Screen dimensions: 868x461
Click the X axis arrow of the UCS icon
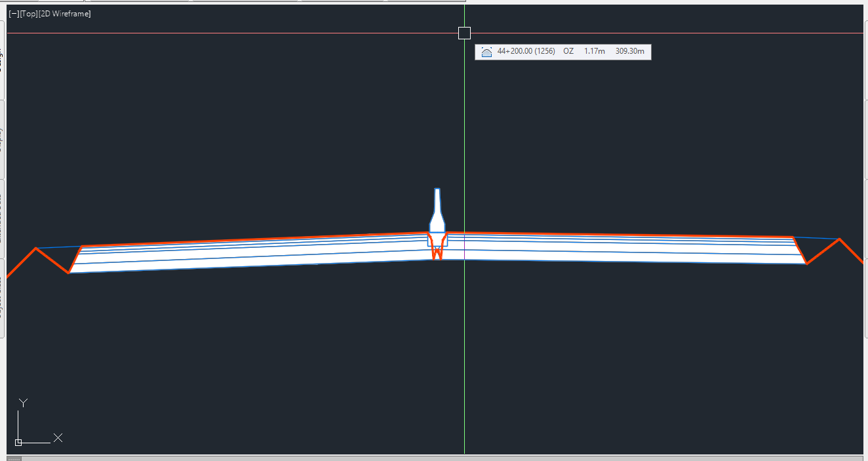tap(58, 437)
